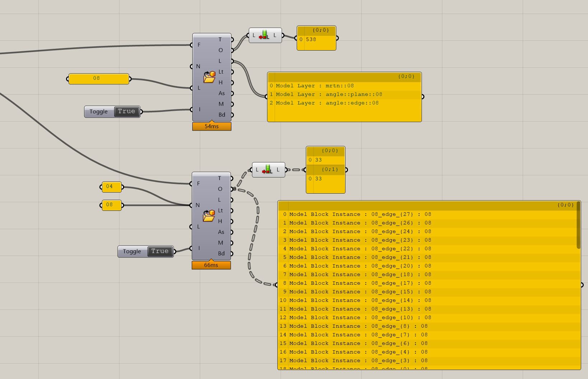
Task: Click the O output on the 66ms component
Action: pyautogui.click(x=220, y=189)
